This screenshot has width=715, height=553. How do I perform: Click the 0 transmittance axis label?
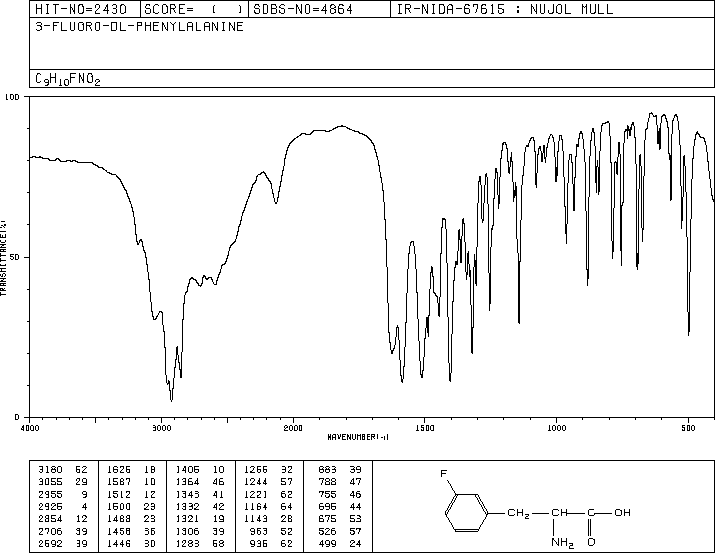[17, 417]
